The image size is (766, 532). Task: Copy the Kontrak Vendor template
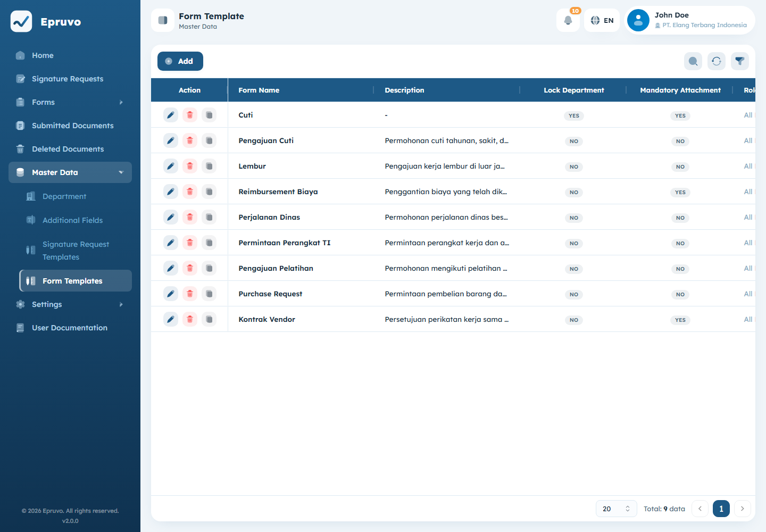(x=209, y=319)
